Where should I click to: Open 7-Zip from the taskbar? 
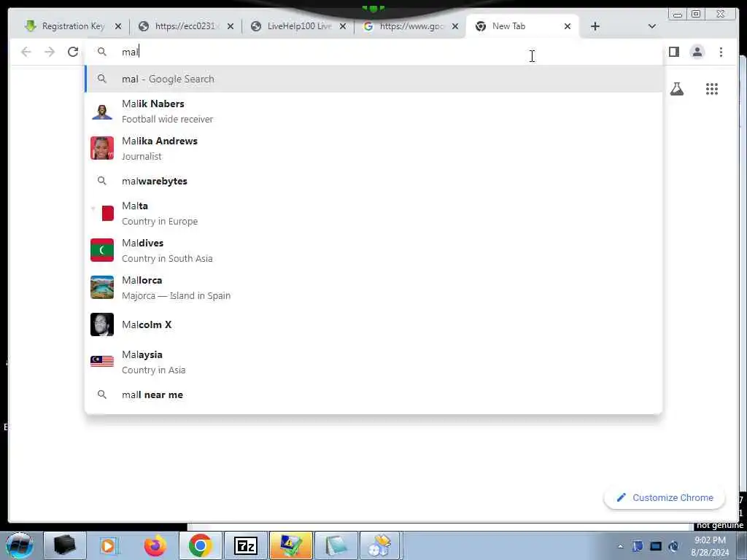(246, 545)
